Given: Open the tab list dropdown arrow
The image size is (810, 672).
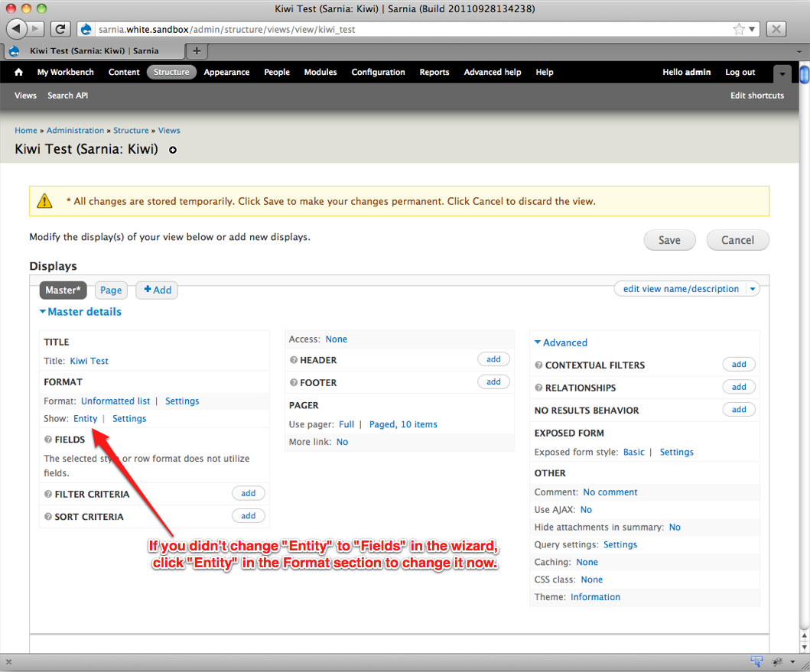Looking at the screenshot, I should coord(799,52).
